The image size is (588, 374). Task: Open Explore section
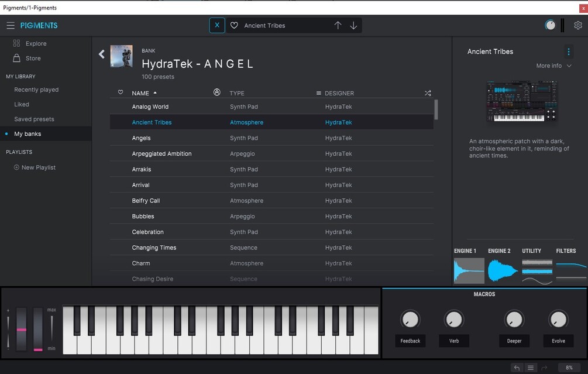coord(36,43)
